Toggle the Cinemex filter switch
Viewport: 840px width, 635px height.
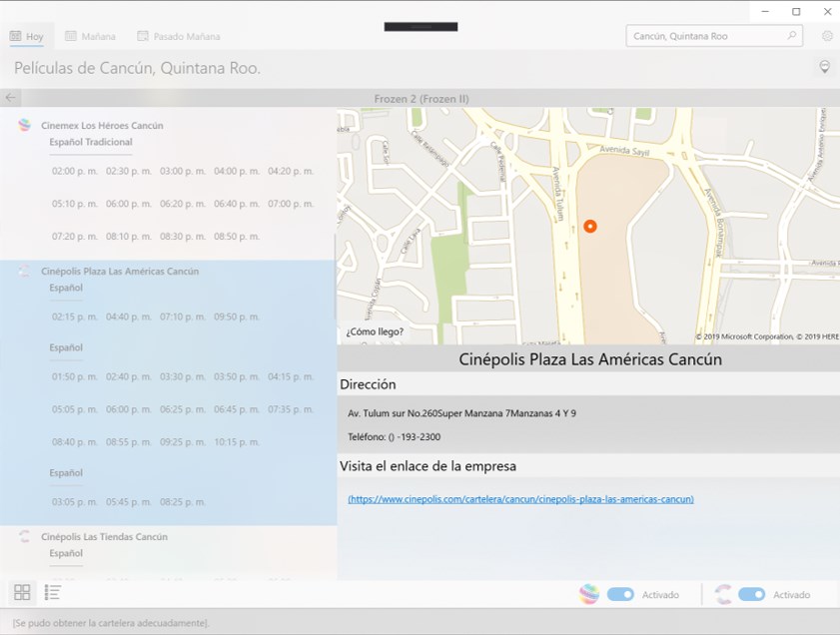[x=620, y=594]
